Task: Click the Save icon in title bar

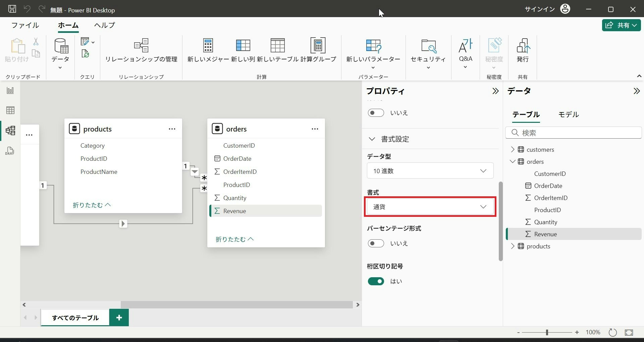Action: click(12, 9)
